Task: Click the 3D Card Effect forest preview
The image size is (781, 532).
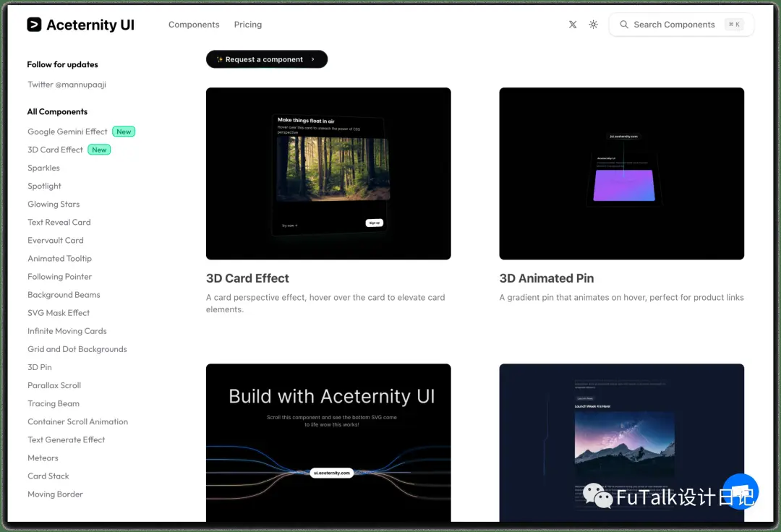Action: (329, 173)
